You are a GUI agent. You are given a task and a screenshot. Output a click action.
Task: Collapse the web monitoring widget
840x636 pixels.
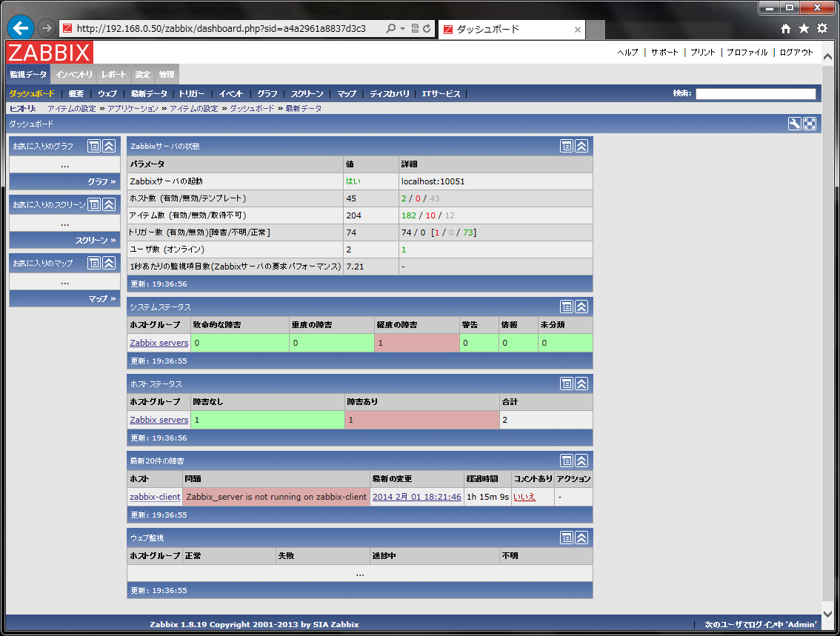coord(581,538)
